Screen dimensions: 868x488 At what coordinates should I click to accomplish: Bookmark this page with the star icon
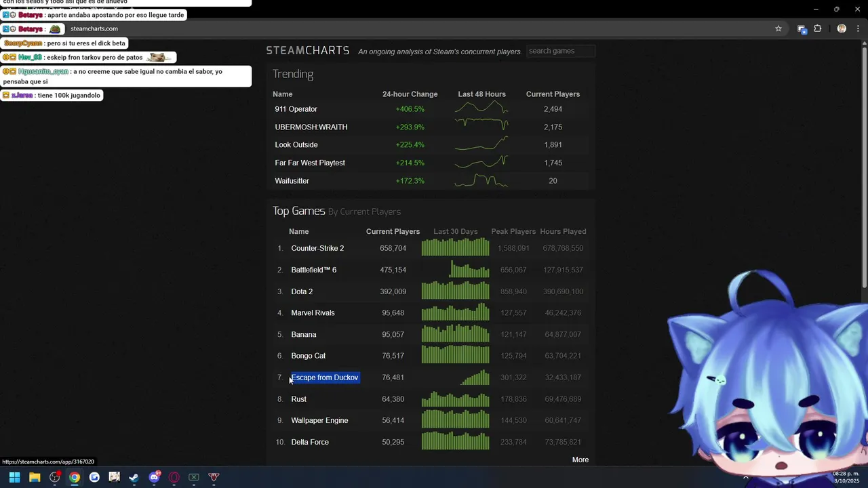(778, 28)
